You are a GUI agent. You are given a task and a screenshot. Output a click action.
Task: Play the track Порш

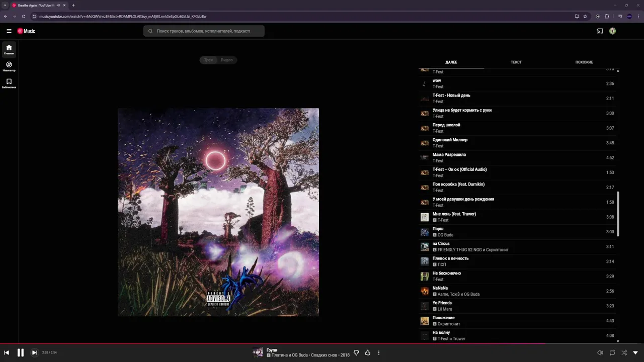(x=517, y=232)
